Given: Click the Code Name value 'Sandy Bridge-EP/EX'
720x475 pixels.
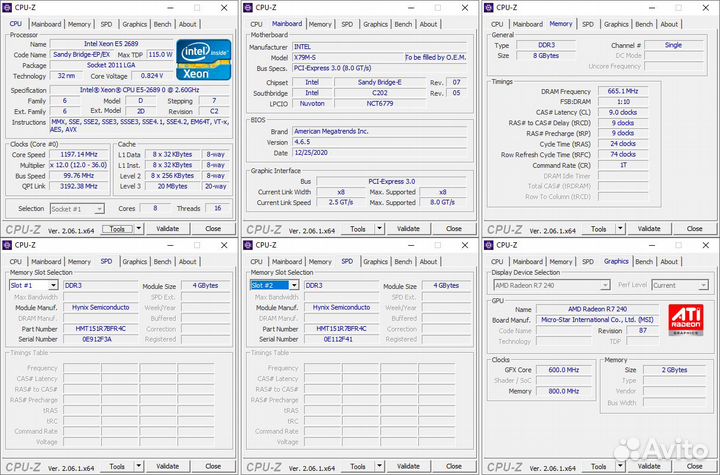Looking at the screenshot, I should tap(81, 54).
